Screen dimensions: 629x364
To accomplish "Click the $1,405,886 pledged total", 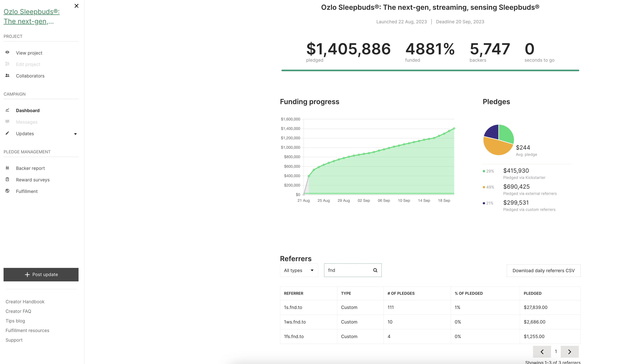I will (x=348, y=49).
